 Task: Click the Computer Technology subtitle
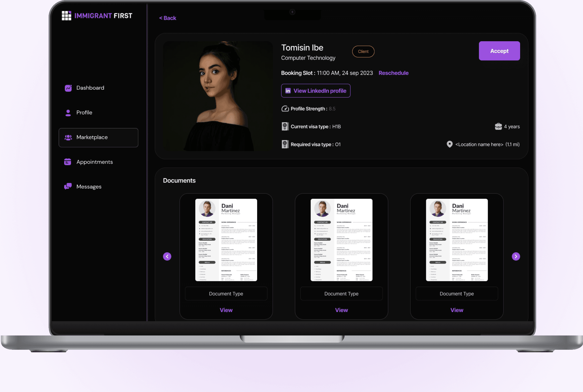click(308, 58)
